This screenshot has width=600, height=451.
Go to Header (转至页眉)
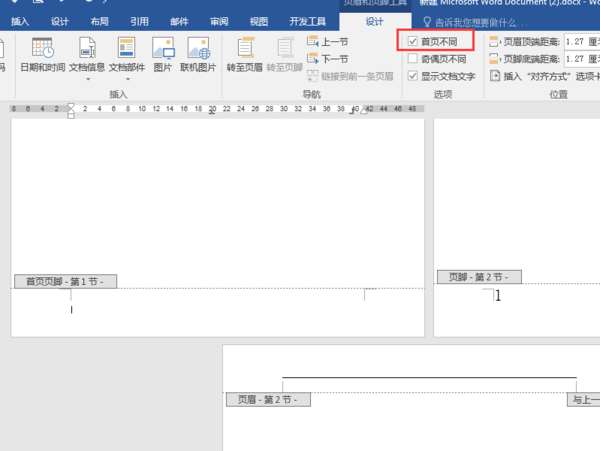[245, 55]
